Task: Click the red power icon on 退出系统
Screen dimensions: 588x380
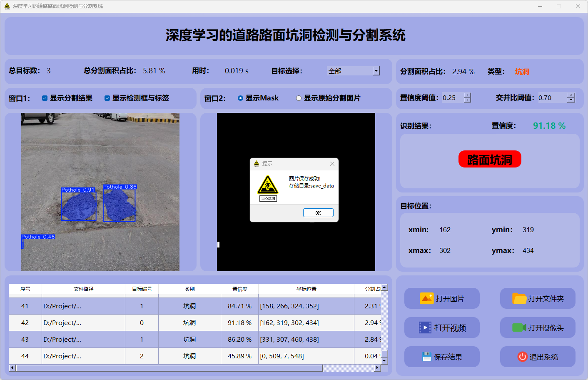Action: click(x=522, y=357)
